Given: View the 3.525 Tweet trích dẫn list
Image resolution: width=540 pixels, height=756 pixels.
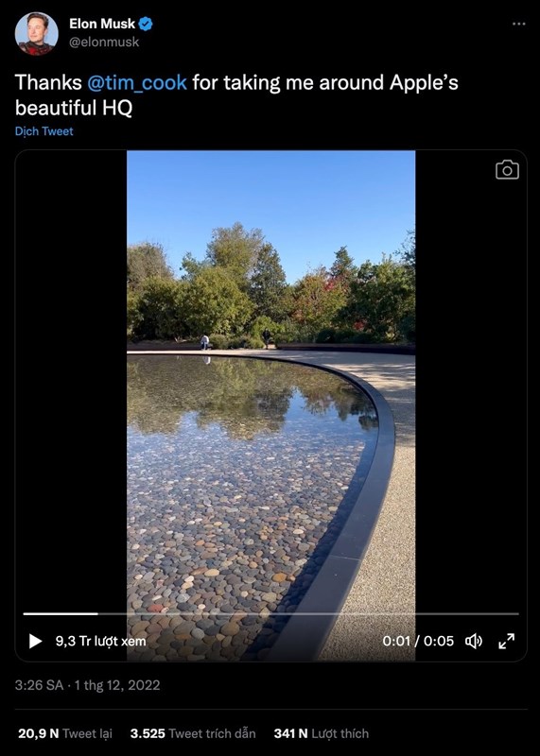Looking at the screenshot, I should (193, 733).
